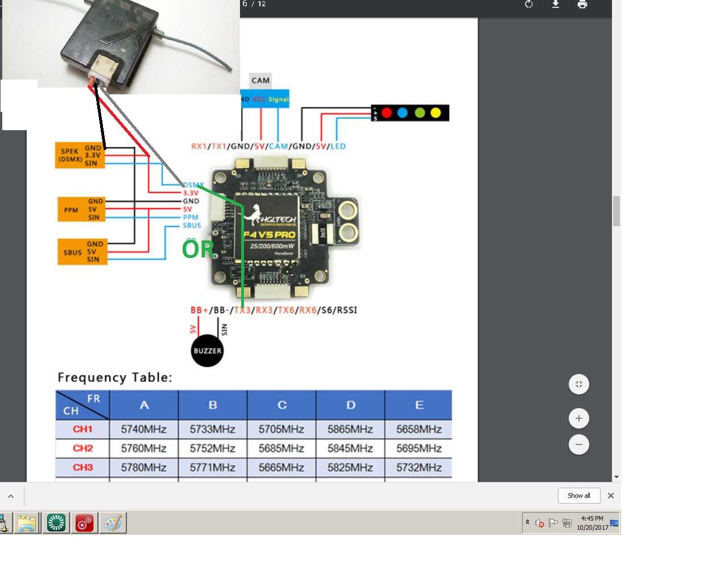The width and height of the screenshot is (728, 582).
Task: Click column header B in frequency table
Action: point(213,405)
